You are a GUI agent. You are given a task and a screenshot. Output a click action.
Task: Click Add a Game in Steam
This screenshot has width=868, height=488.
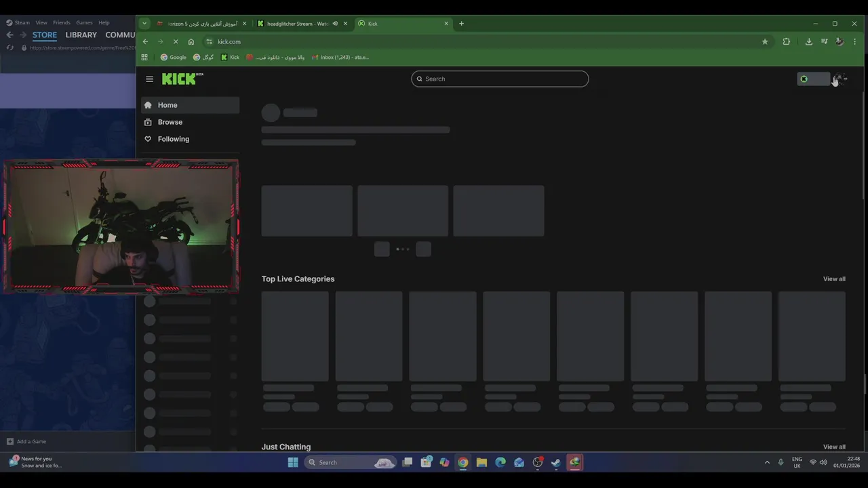pos(26,441)
